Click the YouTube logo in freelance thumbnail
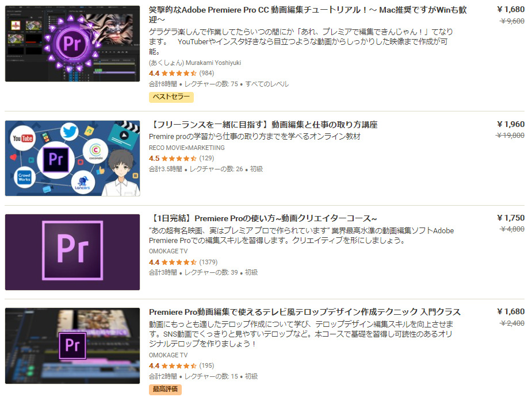Screen dimensions: 532x401 [x=22, y=138]
